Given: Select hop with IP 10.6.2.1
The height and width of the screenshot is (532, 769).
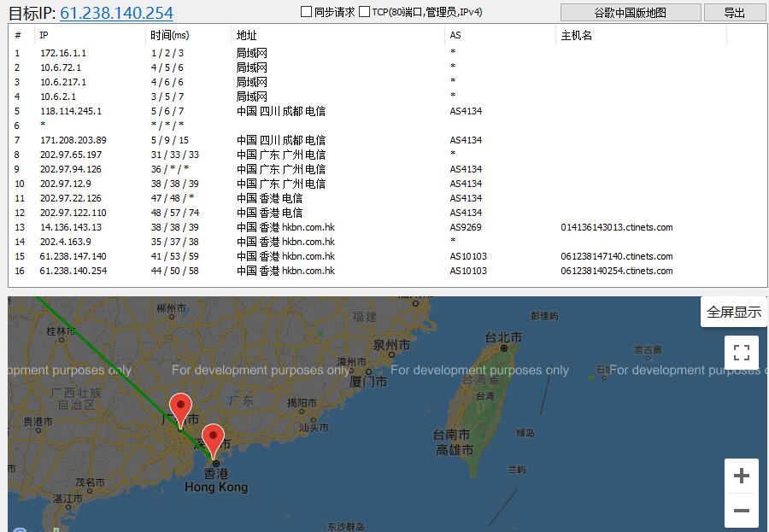Looking at the screenshot, I should pyautogui.click(x=387, y=96).
